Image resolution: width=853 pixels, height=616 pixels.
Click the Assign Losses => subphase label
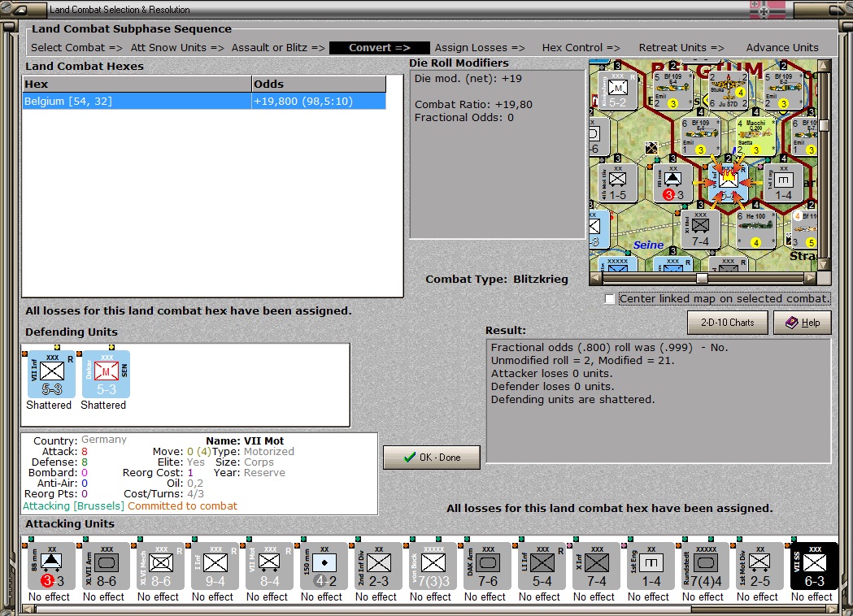coord(479,48)
